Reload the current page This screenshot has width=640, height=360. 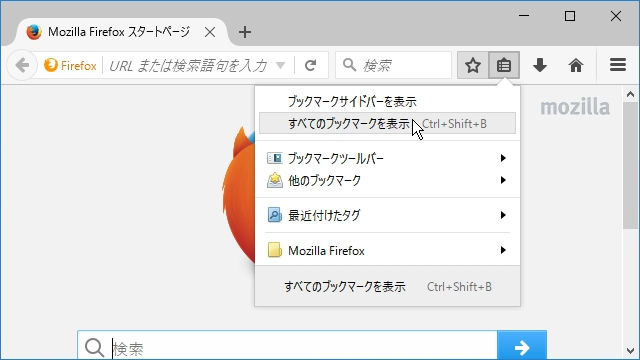click(x=311, y=65)
